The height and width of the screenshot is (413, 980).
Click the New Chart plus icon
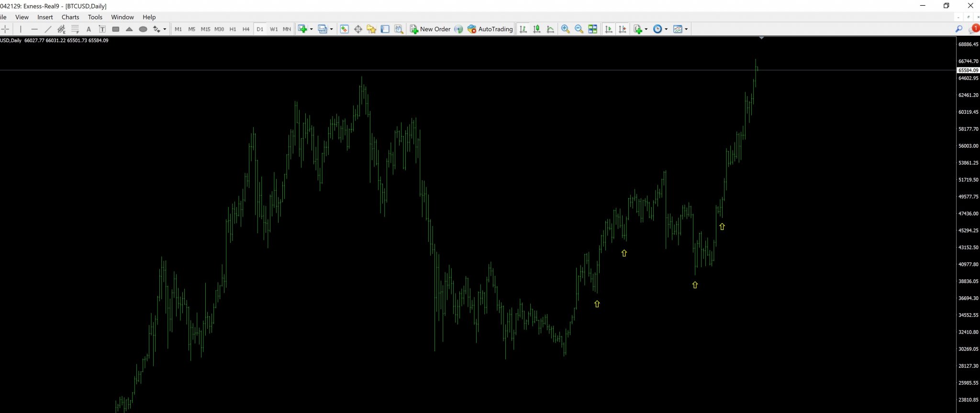(302, 29)
